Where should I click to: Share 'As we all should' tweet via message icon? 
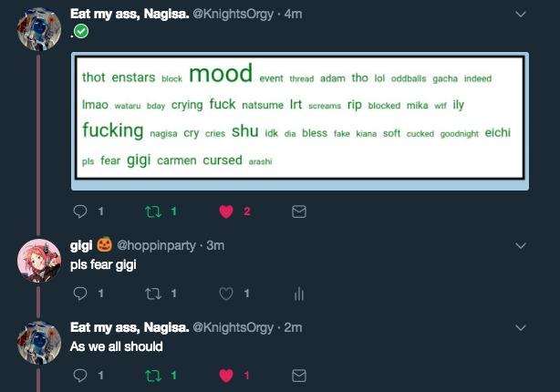(299, 376)
